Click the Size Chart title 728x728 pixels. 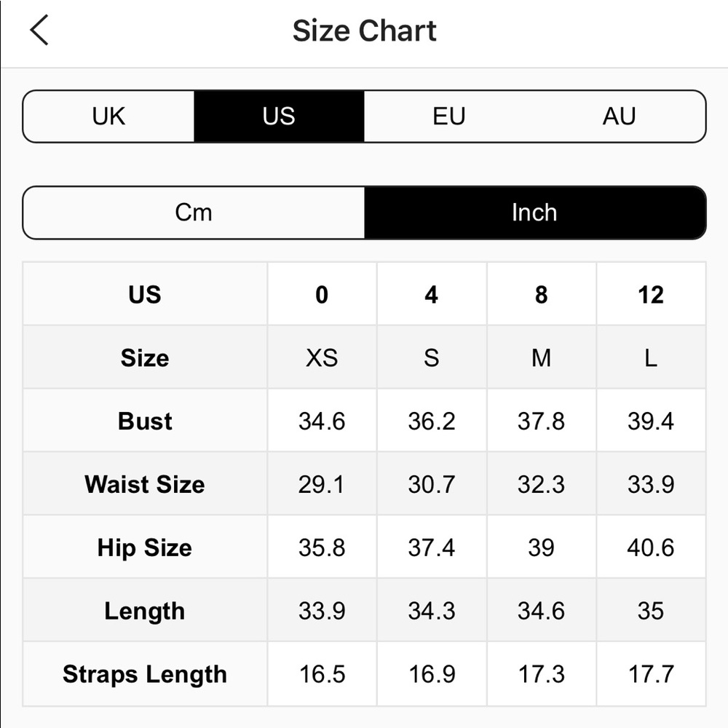point(364,31)
